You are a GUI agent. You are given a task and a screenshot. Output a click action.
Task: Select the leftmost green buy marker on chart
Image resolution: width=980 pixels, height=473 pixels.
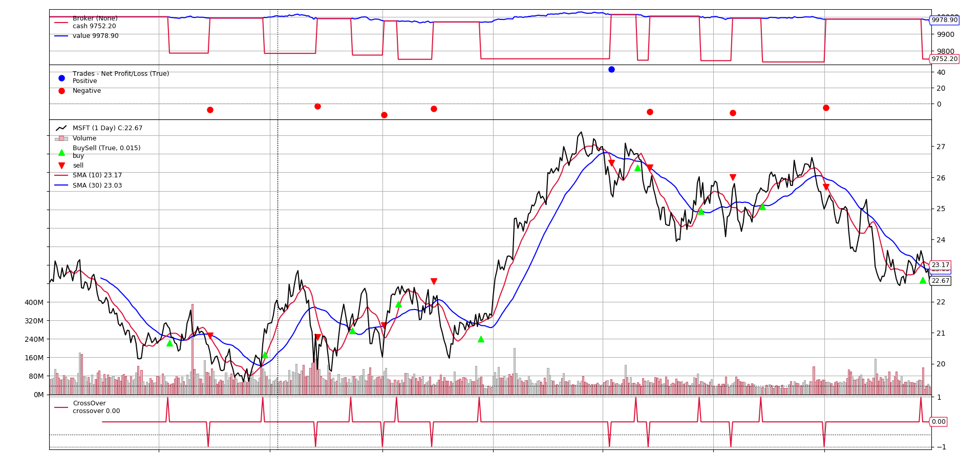(170, 343)
